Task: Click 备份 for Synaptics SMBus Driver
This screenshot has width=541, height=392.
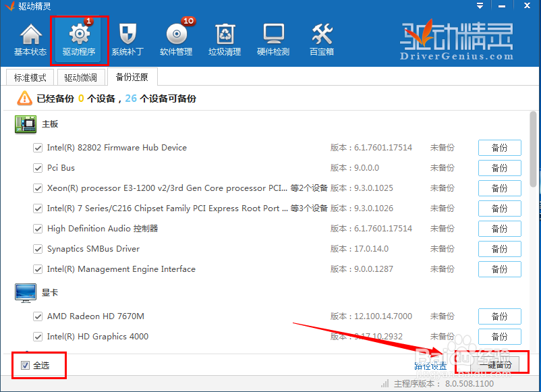Action: pos(500,249)
